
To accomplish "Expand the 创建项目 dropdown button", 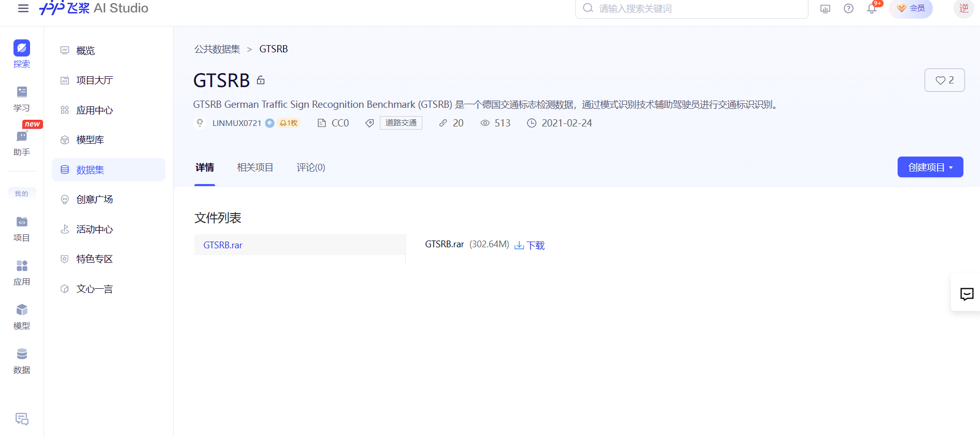I will [930, 167].
